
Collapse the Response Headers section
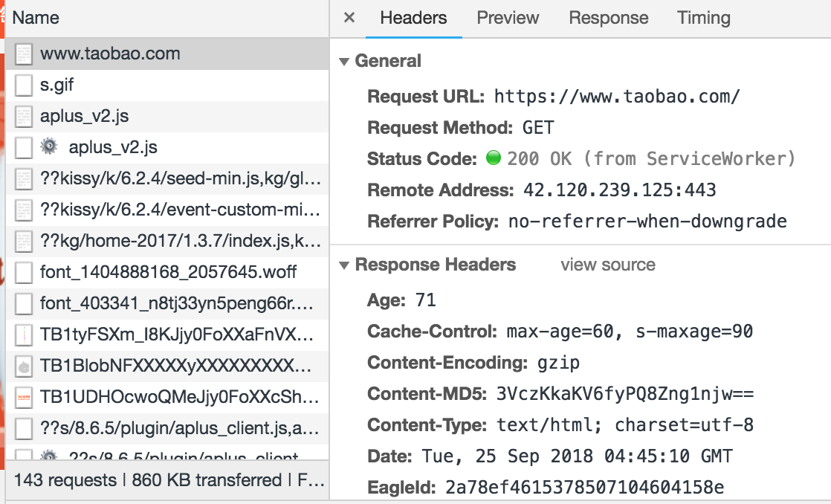coord(344,265)
